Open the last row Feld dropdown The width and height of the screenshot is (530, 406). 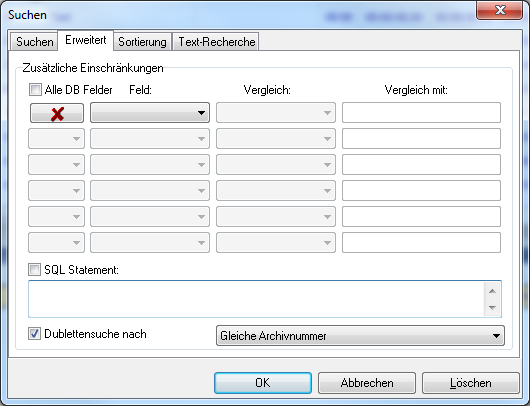point(150,243)
